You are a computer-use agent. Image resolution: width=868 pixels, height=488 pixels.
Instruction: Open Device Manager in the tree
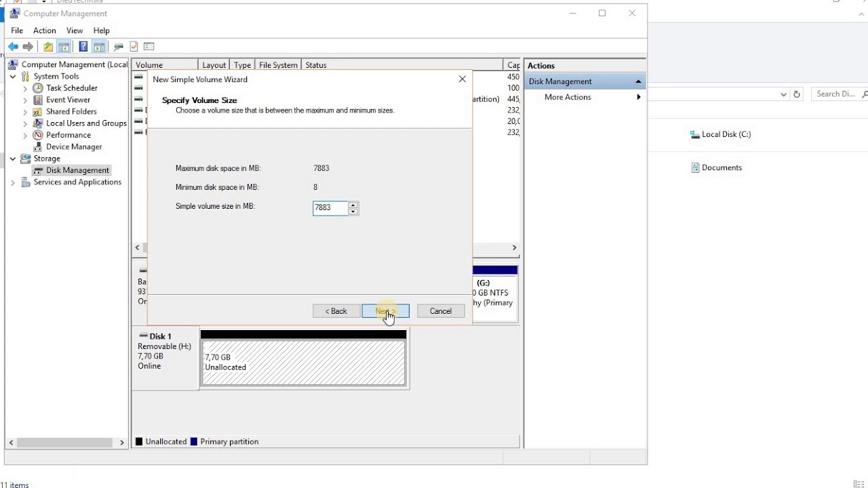pos(74,147)
